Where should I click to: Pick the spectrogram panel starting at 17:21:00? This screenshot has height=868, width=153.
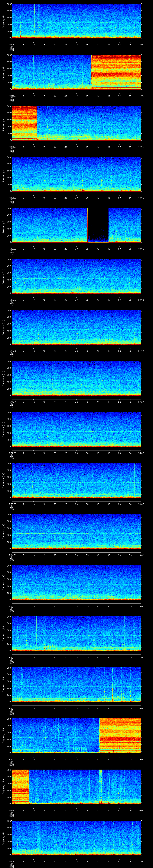coord(76,378)
